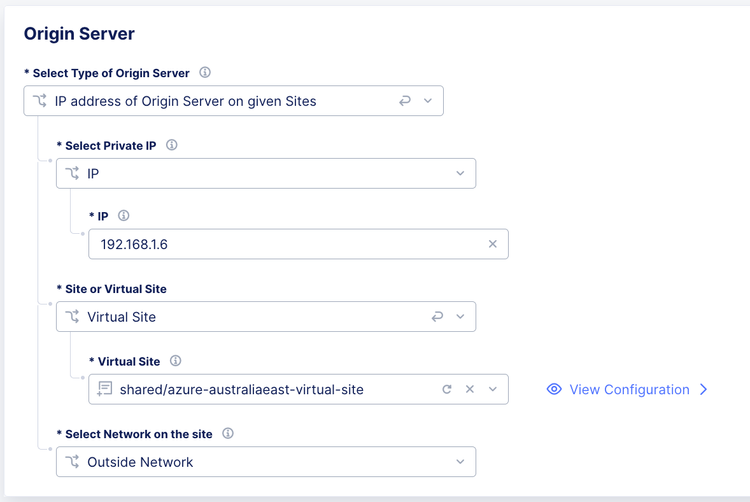Click reset arrow icon in Origin Server type field
The image size is (750, 502).
click(405, 101)
